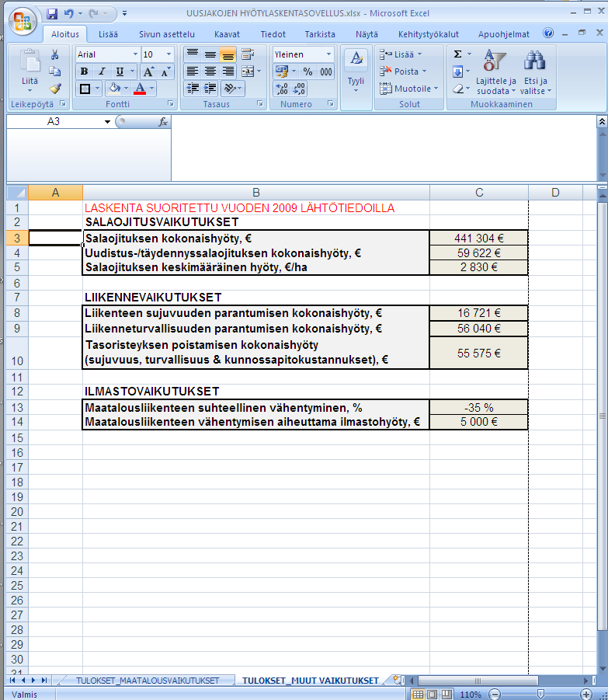Toggle bottom align button
The image size is (608, 700).
click(x=228, y=54)
